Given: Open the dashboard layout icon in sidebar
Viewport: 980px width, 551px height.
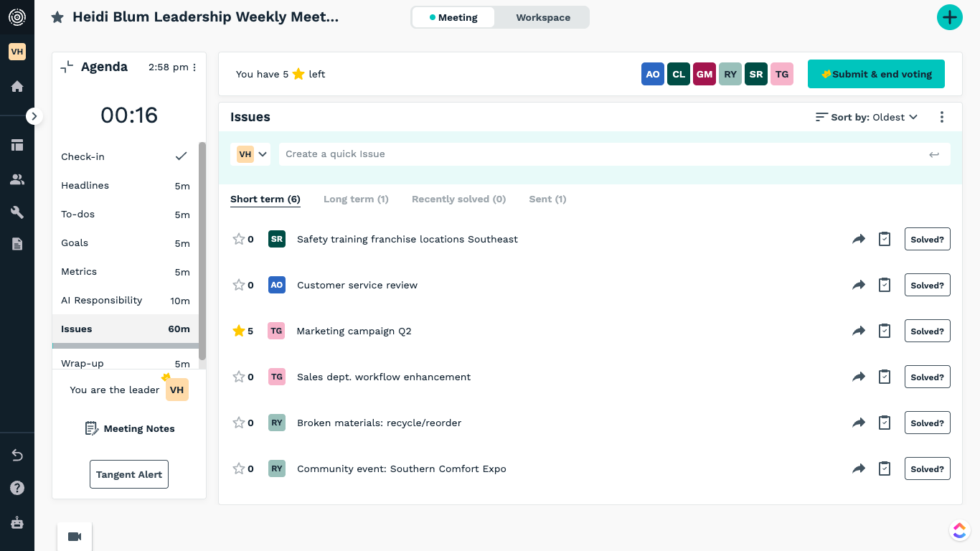Looking at the screenshot, I should [17, 145].
